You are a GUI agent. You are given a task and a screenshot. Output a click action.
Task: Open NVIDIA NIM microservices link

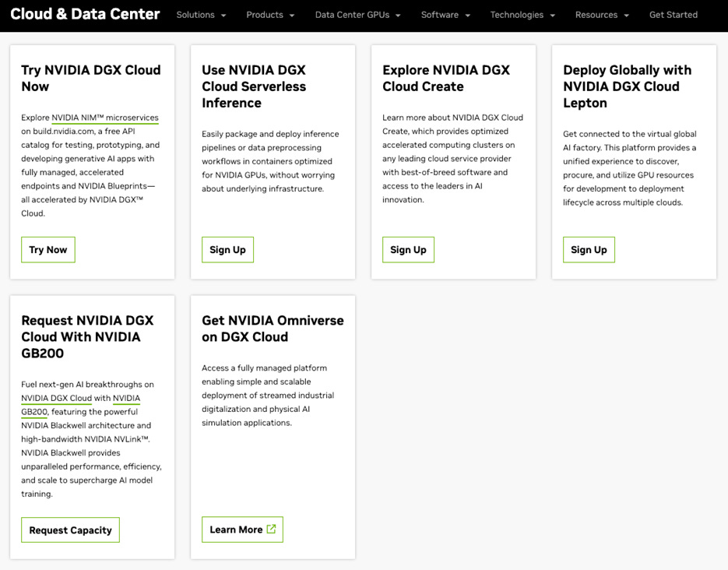(105, 118)
